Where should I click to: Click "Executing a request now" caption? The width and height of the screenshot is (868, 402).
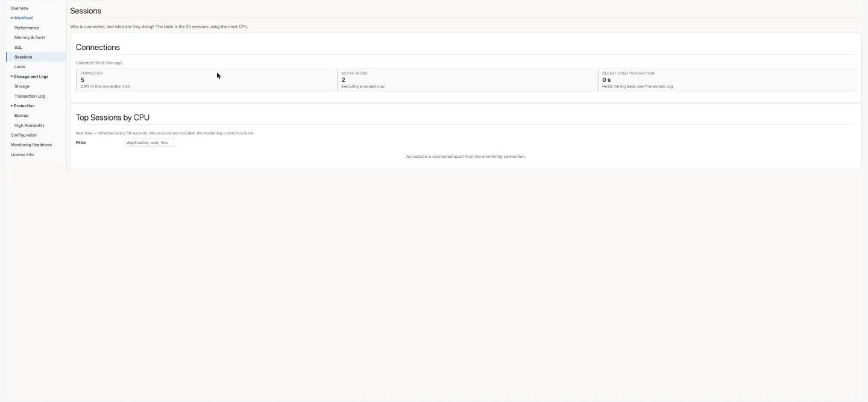click(x=363, y=87)
